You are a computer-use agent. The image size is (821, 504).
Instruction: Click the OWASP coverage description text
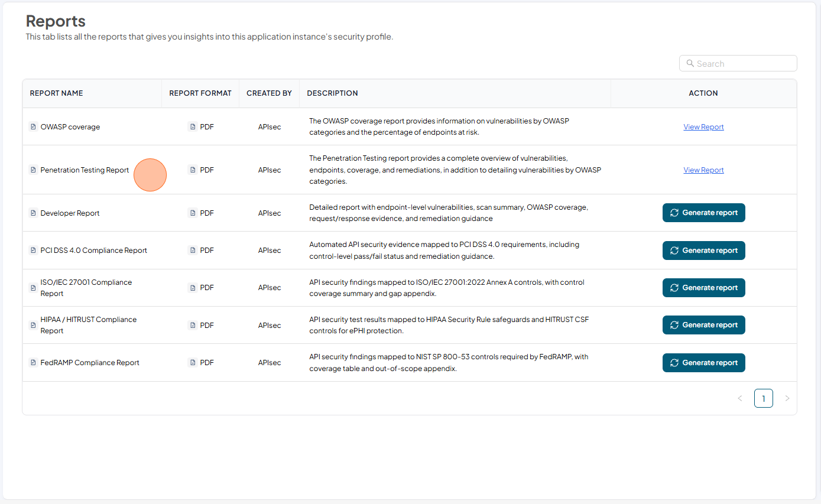439,126
